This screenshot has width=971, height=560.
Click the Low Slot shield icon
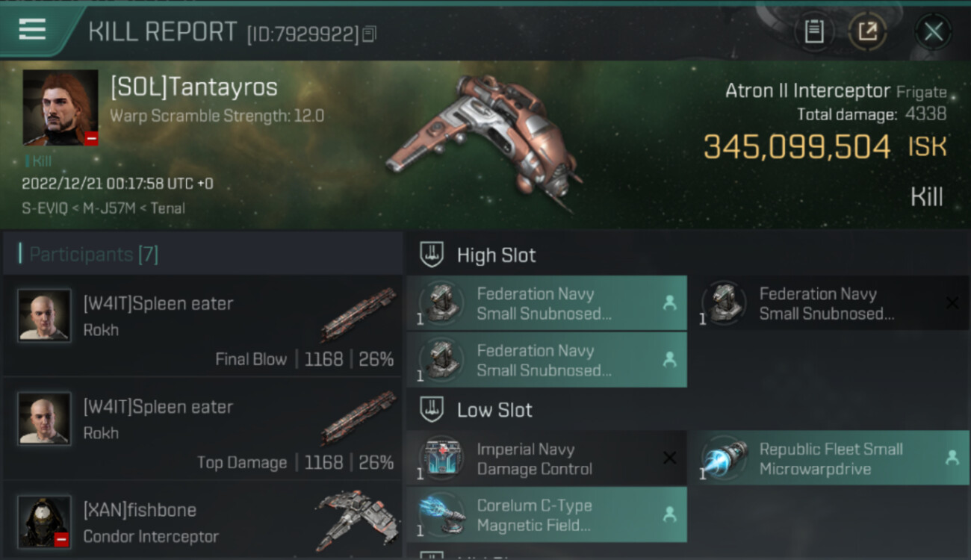pyautogui.click(x=432, y=409)
